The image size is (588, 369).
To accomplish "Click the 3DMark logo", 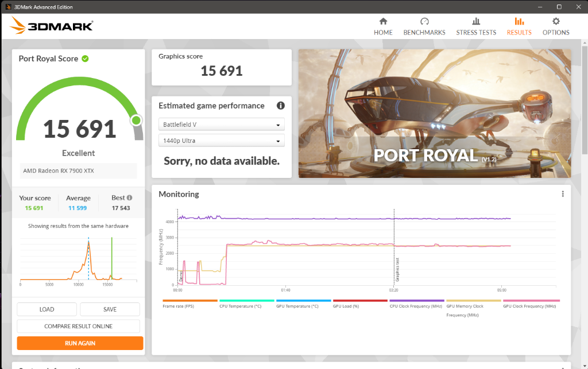I will 51,26.
